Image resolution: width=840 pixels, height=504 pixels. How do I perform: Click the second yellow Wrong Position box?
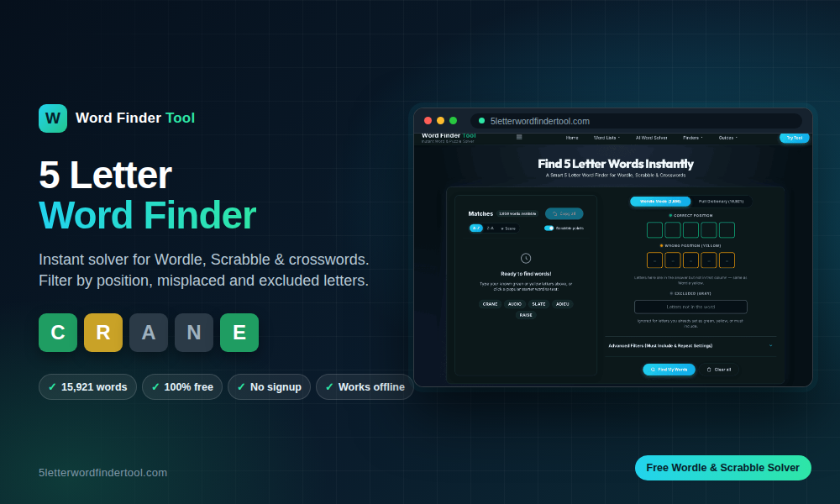(x=672, y=260)
